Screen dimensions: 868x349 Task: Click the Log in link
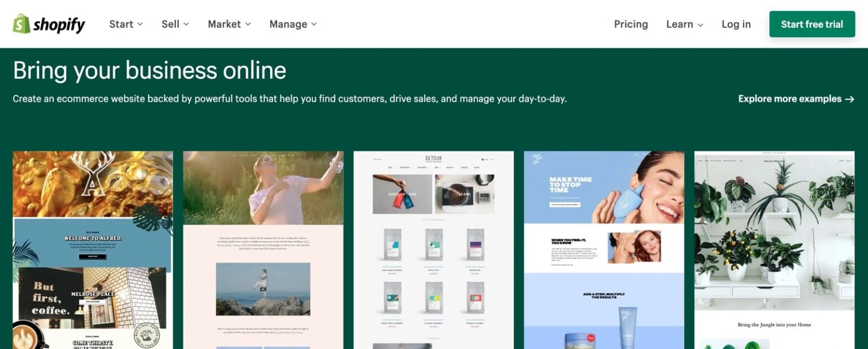click(736, 24)
